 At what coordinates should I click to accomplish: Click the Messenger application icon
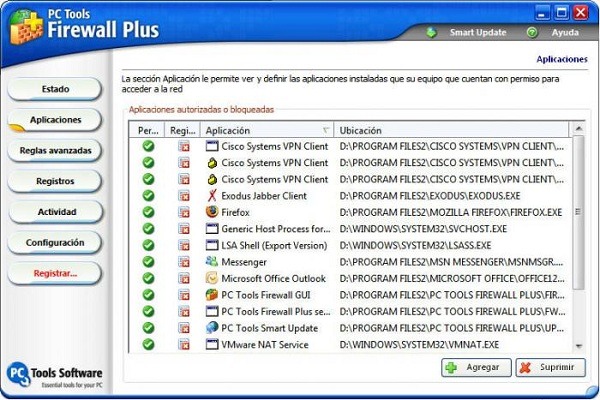pos(212,261)
